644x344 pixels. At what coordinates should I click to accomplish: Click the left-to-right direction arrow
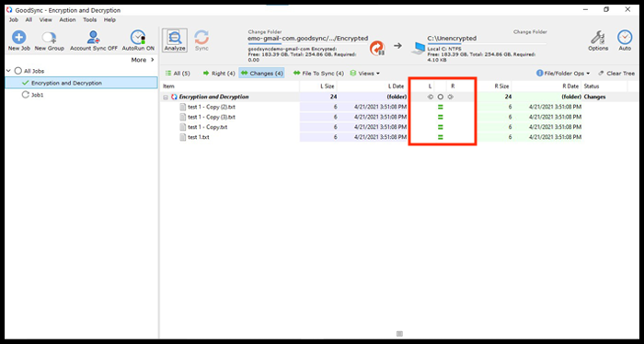pyautogui.click(x=397, y=46)
